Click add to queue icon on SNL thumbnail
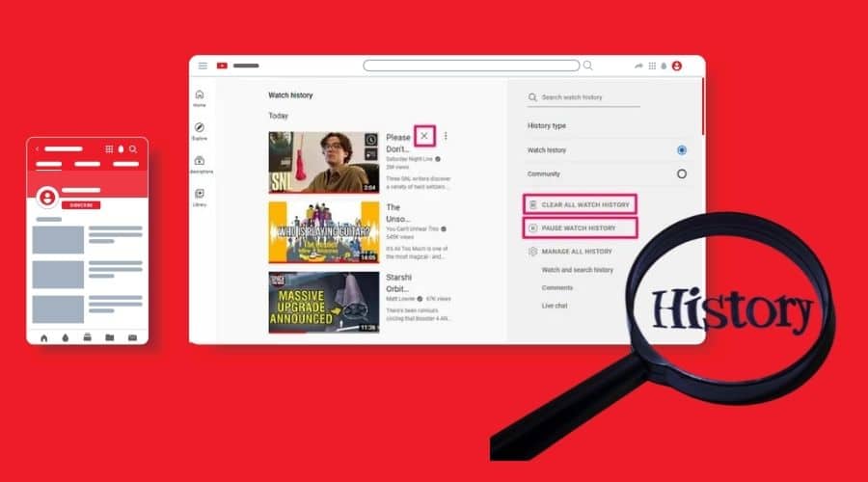The width and height of the screenshot is (868, 482). (371, 154)
